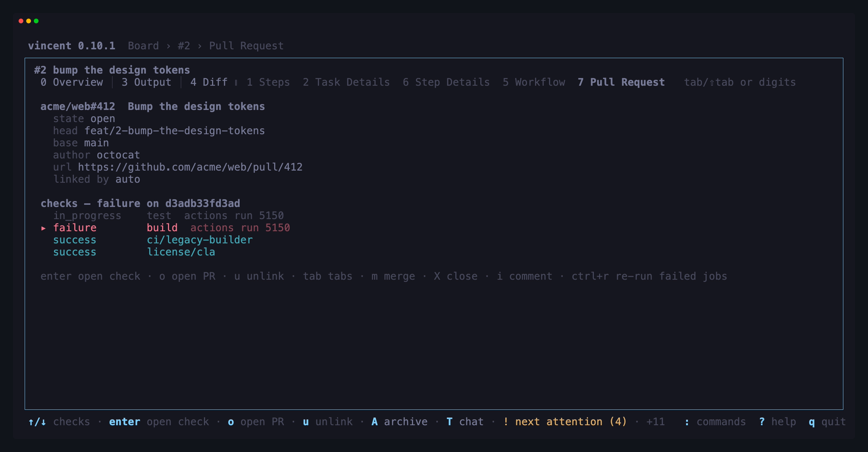This screenshot has height=452, width=868.
Task: Switch to the 0 Overview tab
Action: [72, 82]
